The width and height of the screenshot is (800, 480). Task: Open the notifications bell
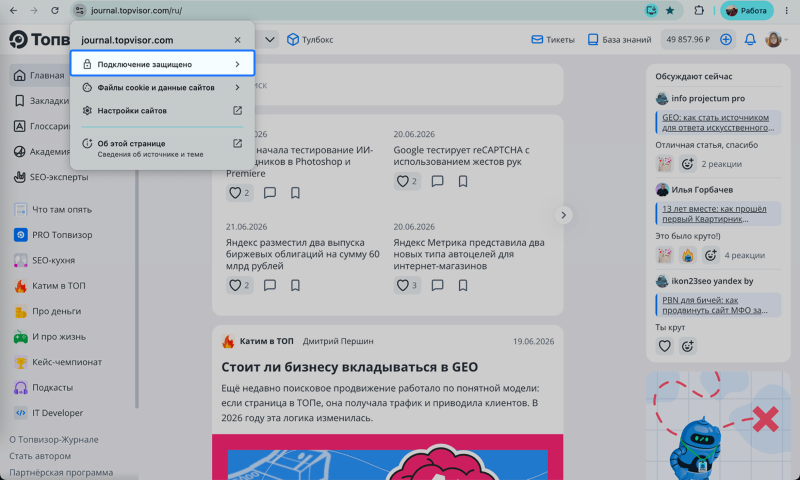(x=749, y=39)
